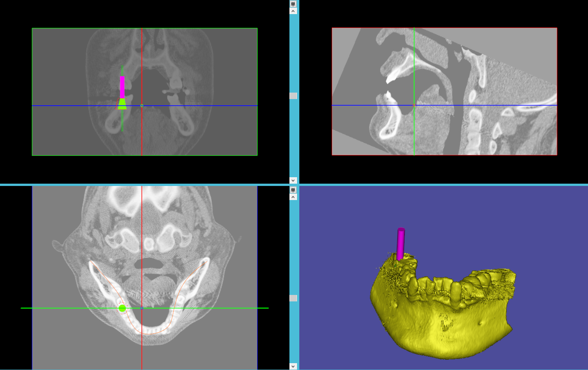The height and width of the screenshot is (370, 588).
Task: Click the 单 button above the coronal view scrollbar
Action: 293,4
